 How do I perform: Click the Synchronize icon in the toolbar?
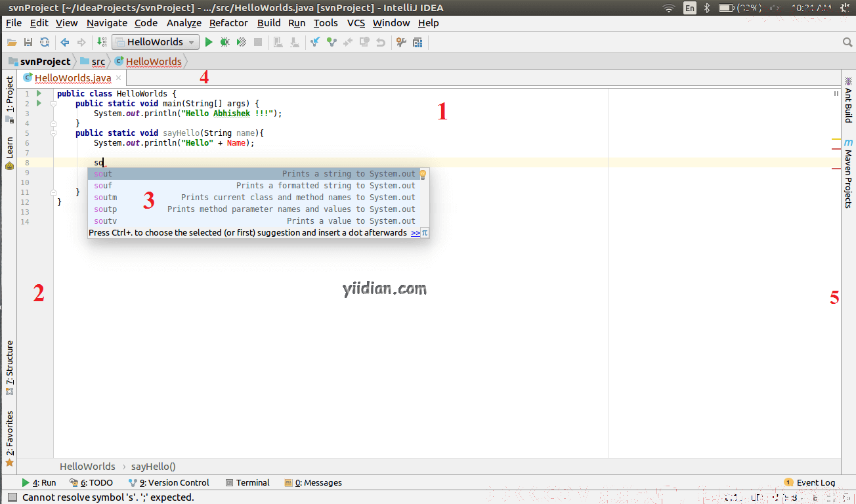pyautogui.click(x=45, y=42)
